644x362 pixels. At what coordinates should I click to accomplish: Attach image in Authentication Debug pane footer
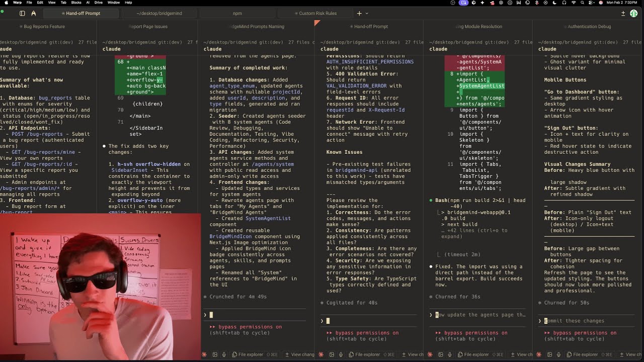coord(549,354)
